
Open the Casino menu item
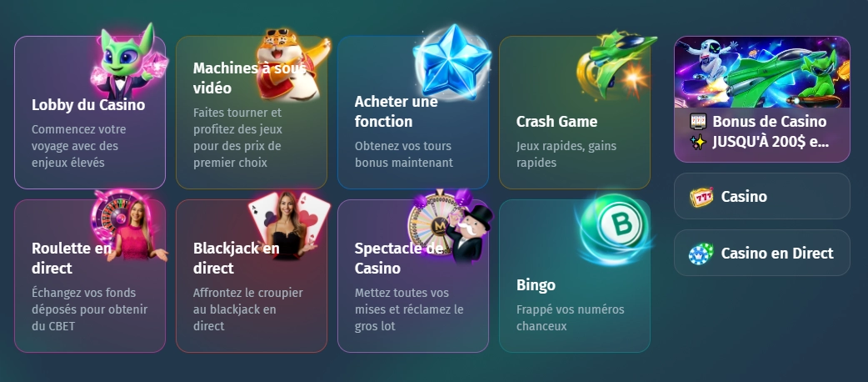point(761,196)
